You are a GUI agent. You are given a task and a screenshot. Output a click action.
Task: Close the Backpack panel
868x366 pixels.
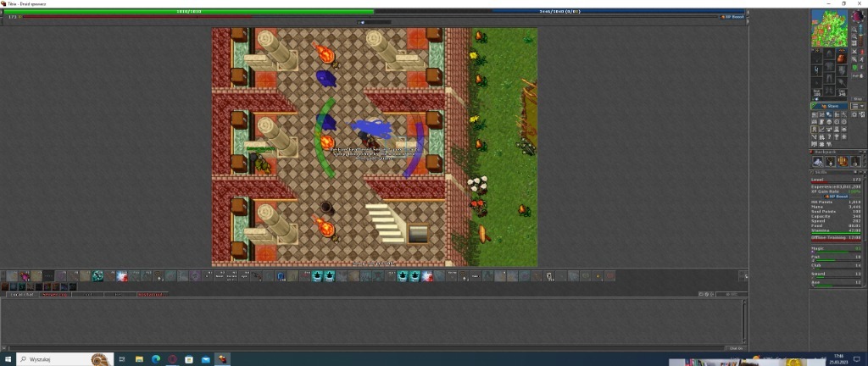point(865,152)
